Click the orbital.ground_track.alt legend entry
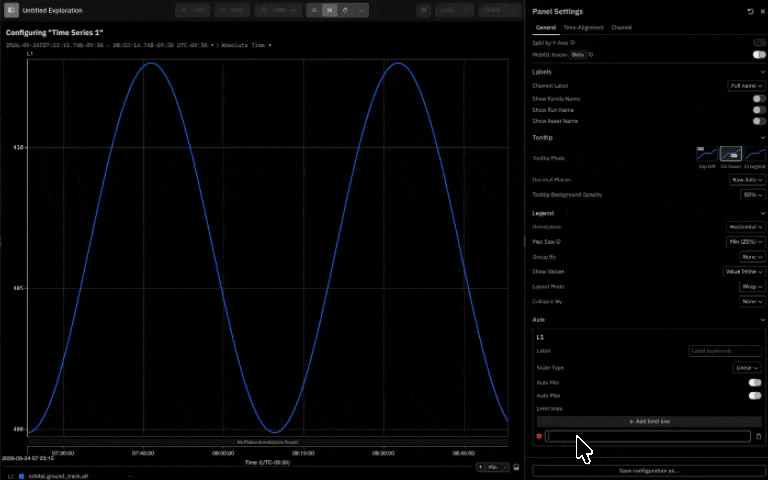This screenshot has height=480, width=768. click(58, 476)
